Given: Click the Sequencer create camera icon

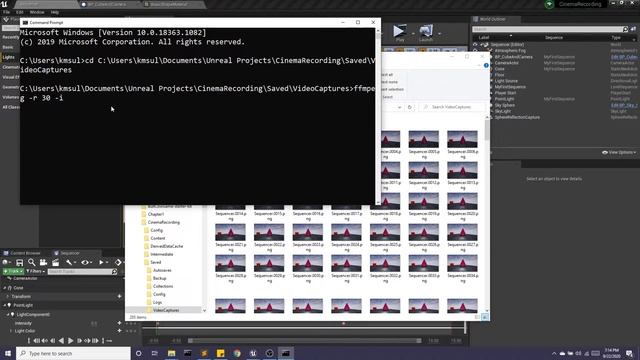Looking at the screenshot, I should (43, 262).
